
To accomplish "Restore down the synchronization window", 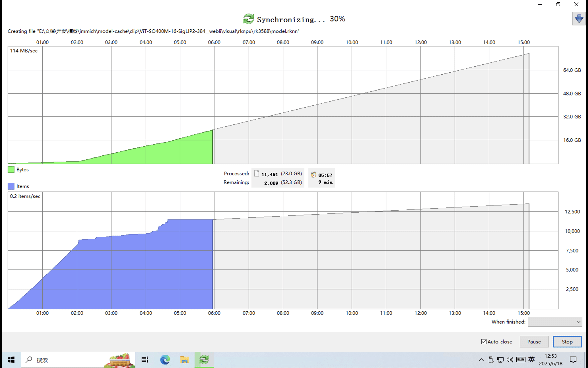I will coord(558,4).
